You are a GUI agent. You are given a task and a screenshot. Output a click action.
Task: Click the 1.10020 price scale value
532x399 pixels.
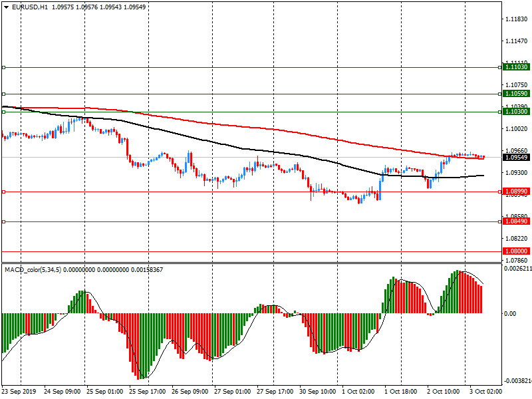(517, 129)
